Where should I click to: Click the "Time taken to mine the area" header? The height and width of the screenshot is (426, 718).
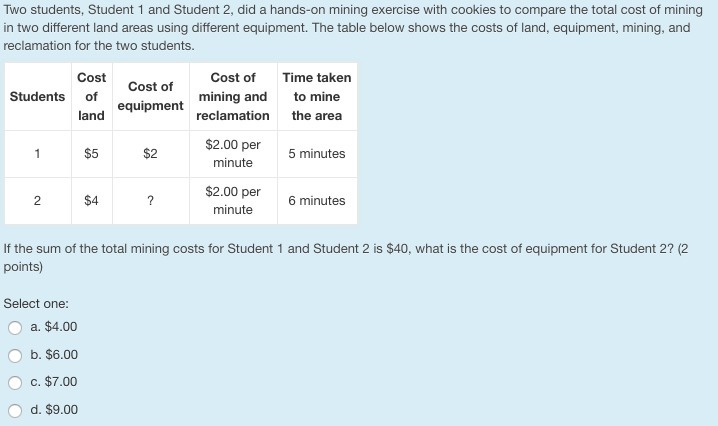[316, 96]
